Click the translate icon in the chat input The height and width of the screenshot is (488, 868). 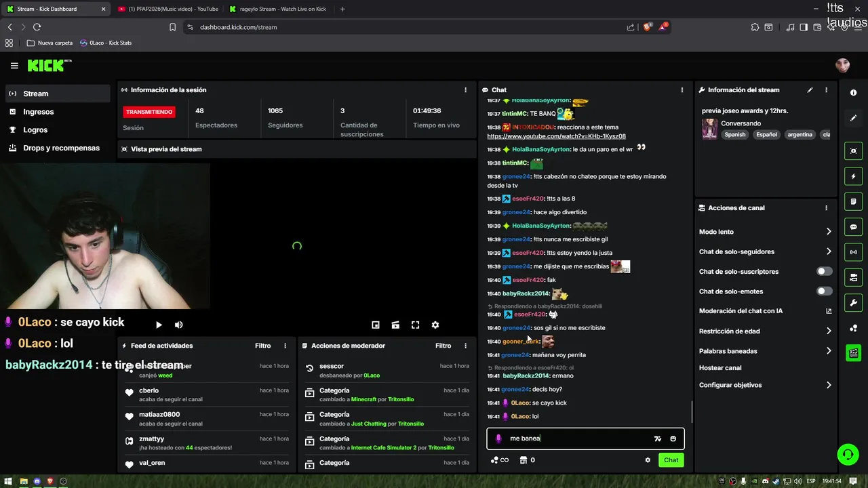(x=657, y=439)
